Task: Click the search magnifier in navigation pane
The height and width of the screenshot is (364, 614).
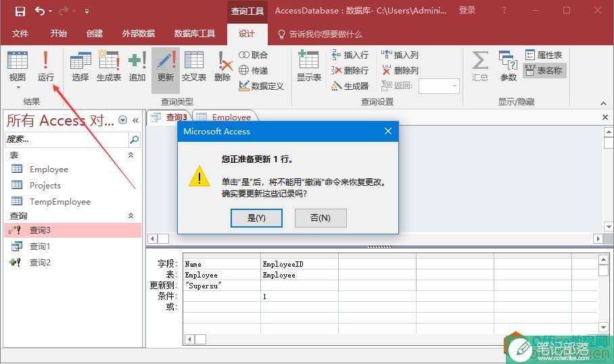Action: pos(134,139)
